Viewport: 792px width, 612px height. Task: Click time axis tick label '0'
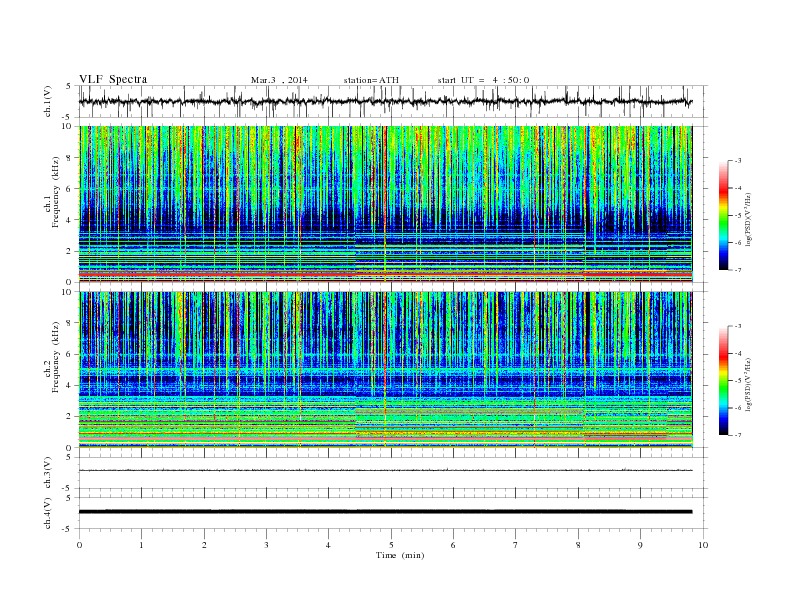(x=79, y=545)
